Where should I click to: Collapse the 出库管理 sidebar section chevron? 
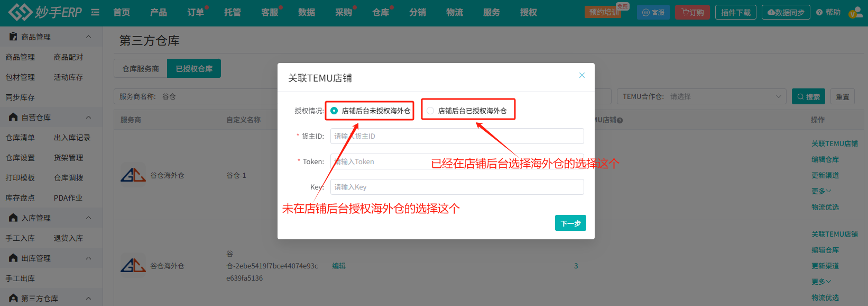(x=88, y=258)
